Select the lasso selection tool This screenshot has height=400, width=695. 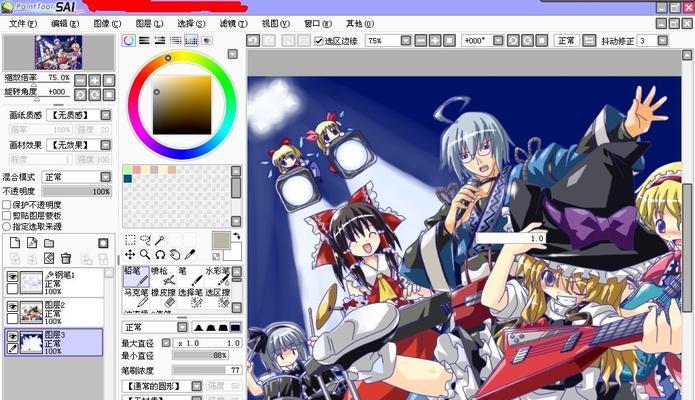[x=145, y=240]
